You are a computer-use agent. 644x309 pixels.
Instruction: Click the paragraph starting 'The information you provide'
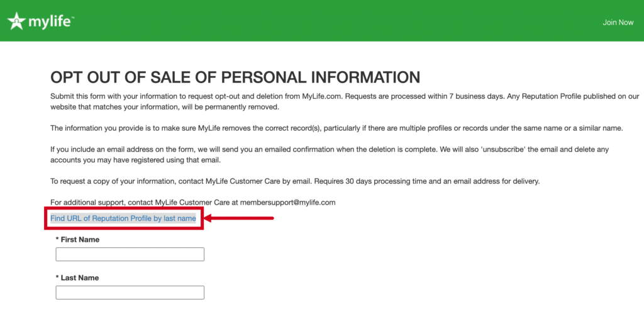pos(337,128)
